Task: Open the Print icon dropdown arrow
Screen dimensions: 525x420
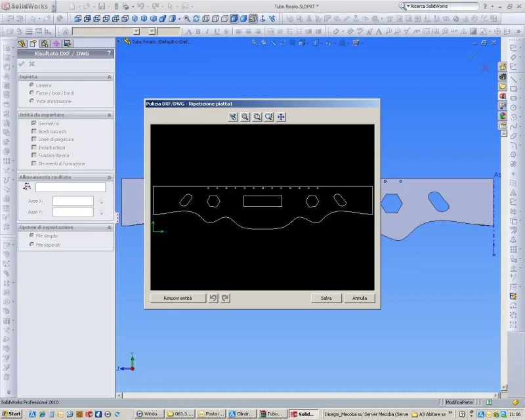Action: 133,7
